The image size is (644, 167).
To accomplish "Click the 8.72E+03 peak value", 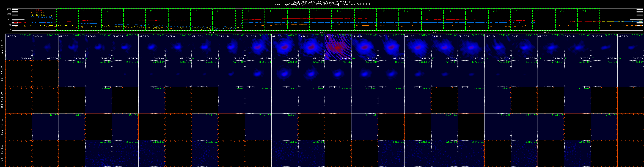I will tap(26, 36).
